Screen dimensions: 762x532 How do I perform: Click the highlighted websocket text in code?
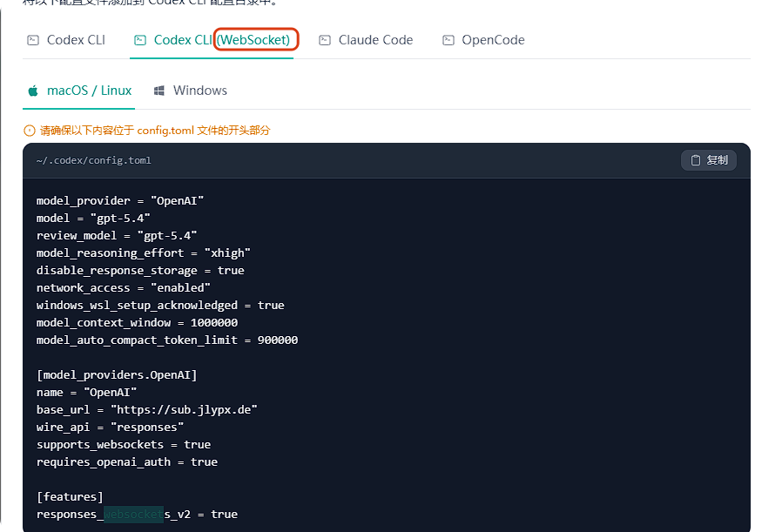point(133,514)
